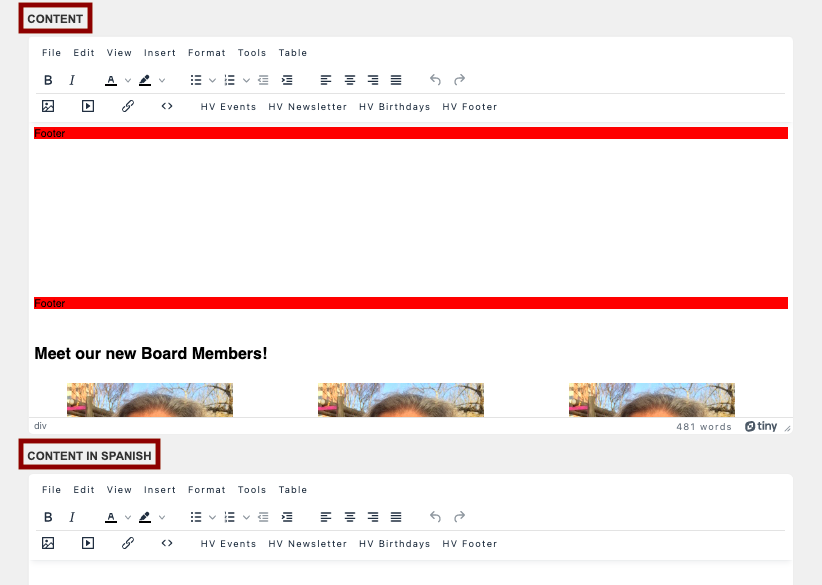Open numbered list styles in Spanish editor

pos(246,517)
